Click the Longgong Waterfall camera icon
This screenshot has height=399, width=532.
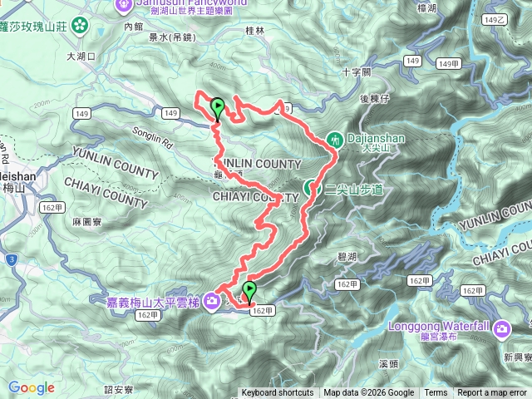pos(502,329)
